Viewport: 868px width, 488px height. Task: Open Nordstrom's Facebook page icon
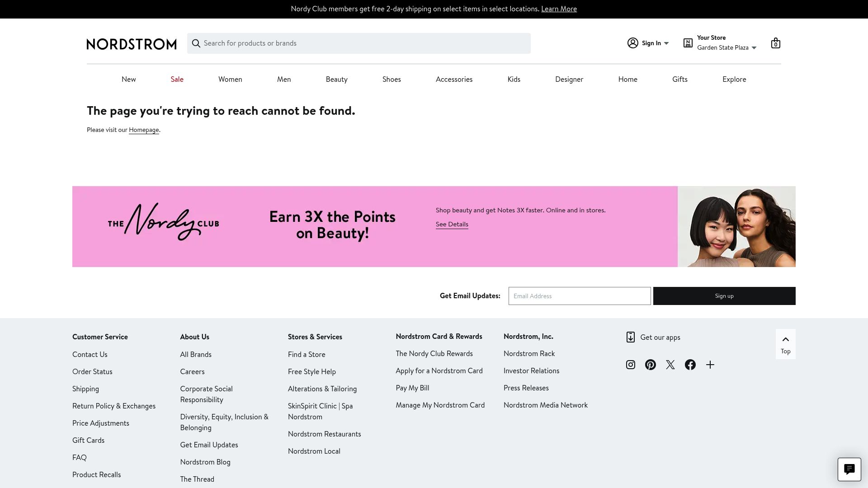pos(690,365)
